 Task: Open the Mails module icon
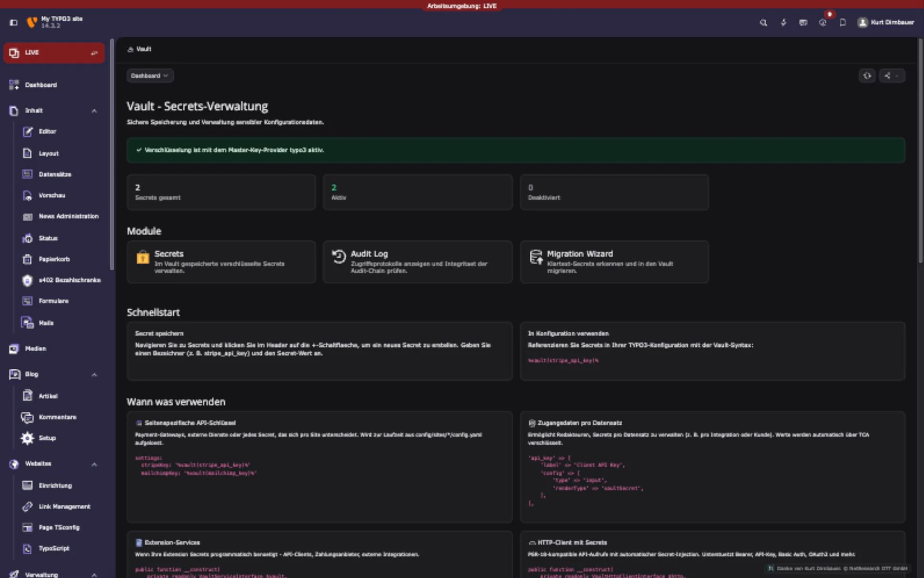tap(27, 323)
